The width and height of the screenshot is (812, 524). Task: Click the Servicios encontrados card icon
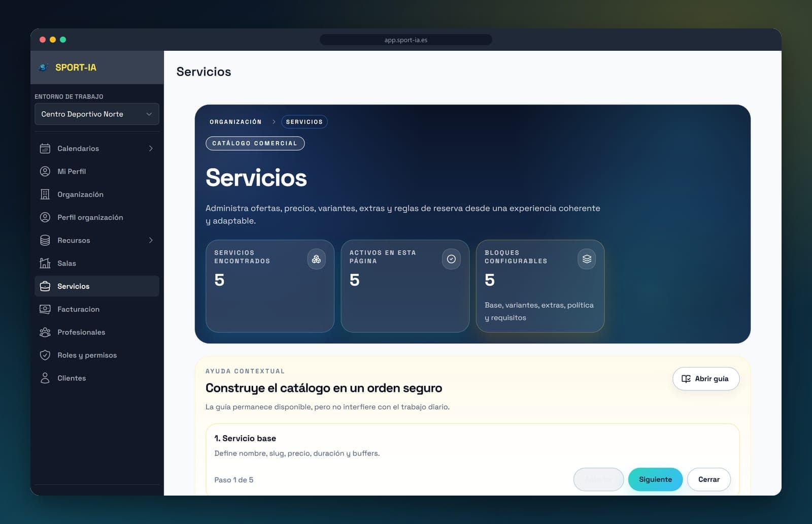(316, 259)
